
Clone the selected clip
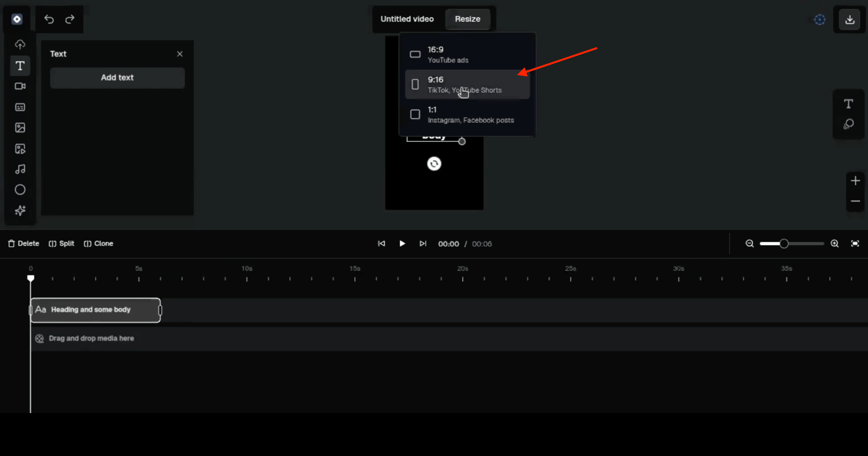98,243
